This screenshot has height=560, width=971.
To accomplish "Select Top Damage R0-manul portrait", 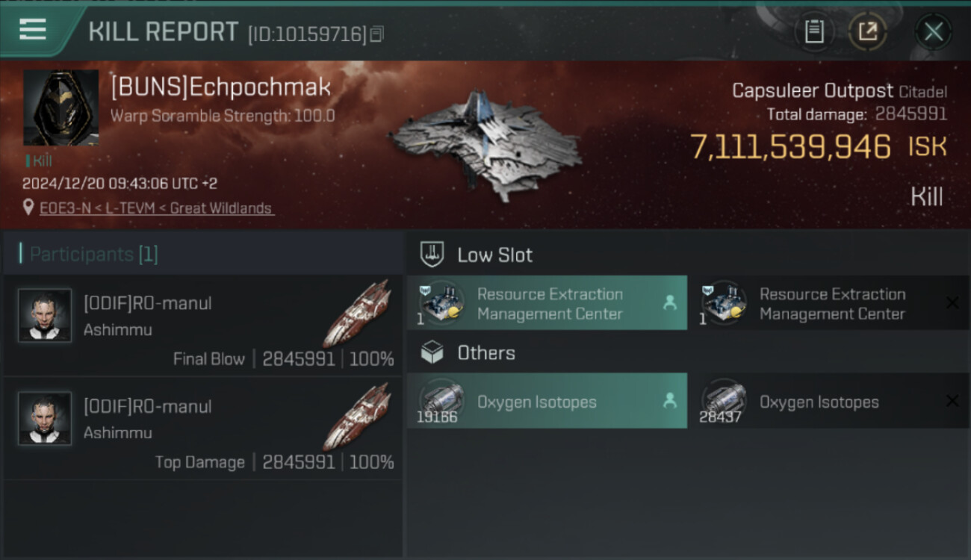I will coord(45,418).
